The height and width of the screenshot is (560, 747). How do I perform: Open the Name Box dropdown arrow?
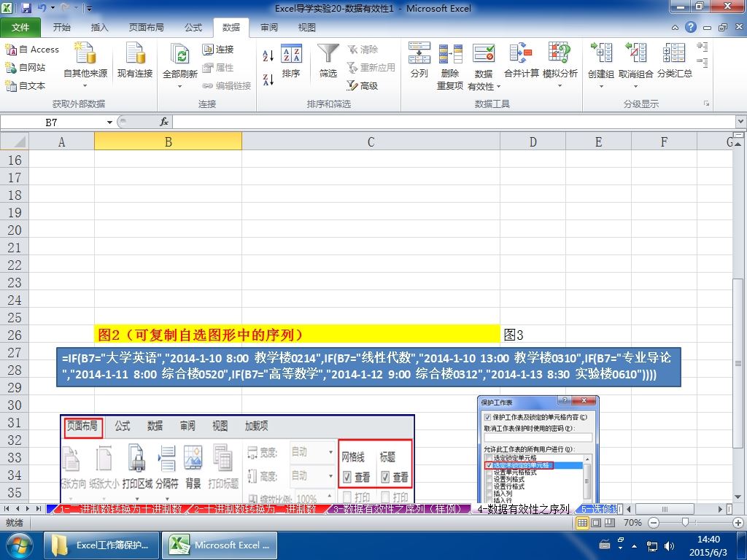(109, 122)
